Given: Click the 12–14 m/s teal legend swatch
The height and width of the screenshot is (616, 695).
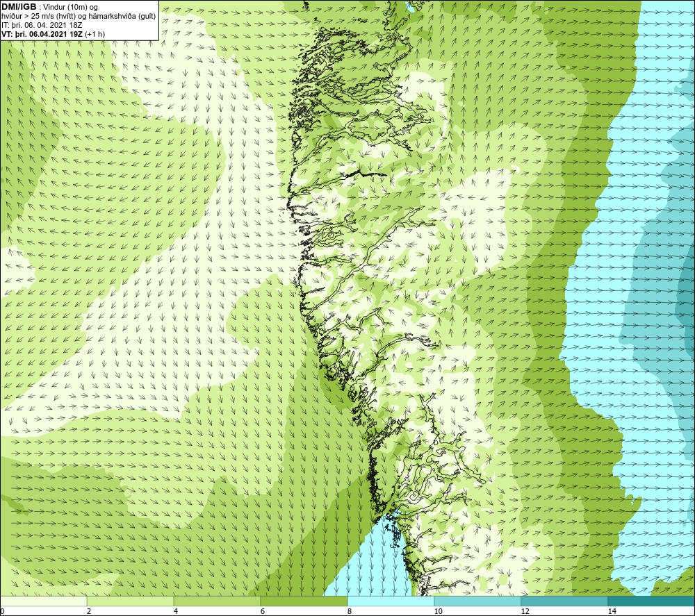Looking at the screenshot, I should pyautogui.click(x=564, y=601).
